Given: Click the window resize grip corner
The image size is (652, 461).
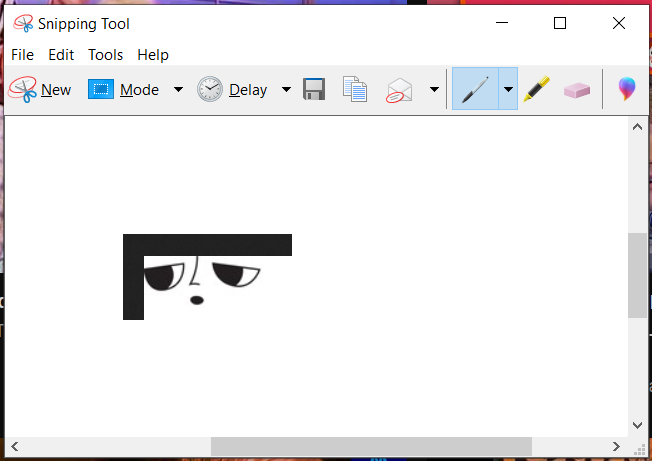Looking at the screenshot, I should [x=640, y=449].
